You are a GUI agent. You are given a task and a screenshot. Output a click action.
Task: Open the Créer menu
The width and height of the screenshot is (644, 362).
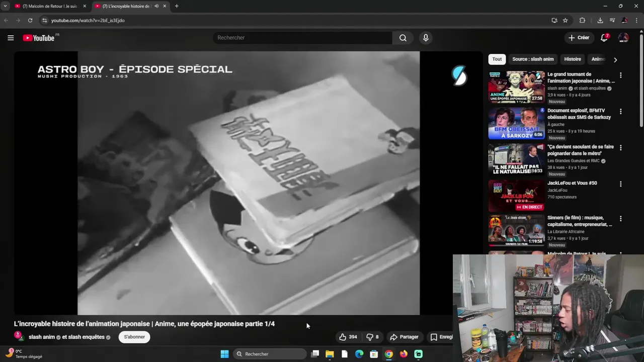point(579,38)
